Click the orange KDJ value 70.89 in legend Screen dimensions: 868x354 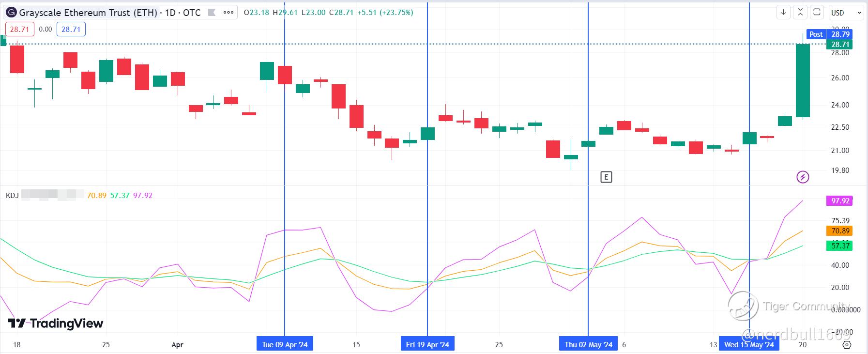coord(96,196)
